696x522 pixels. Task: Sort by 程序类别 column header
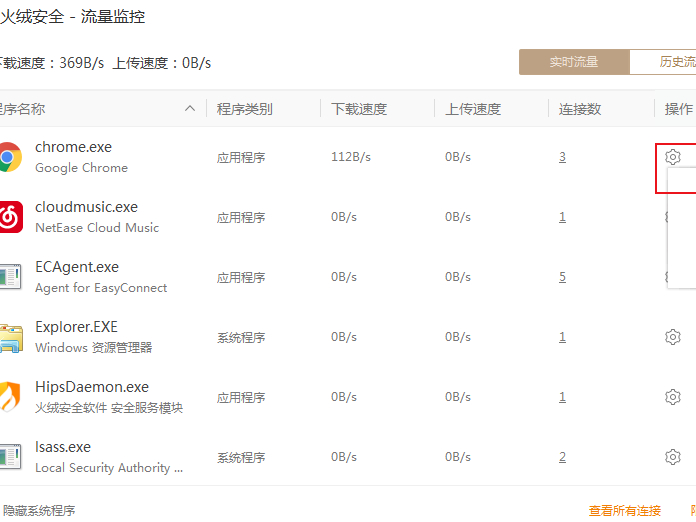tap(245, 109)
